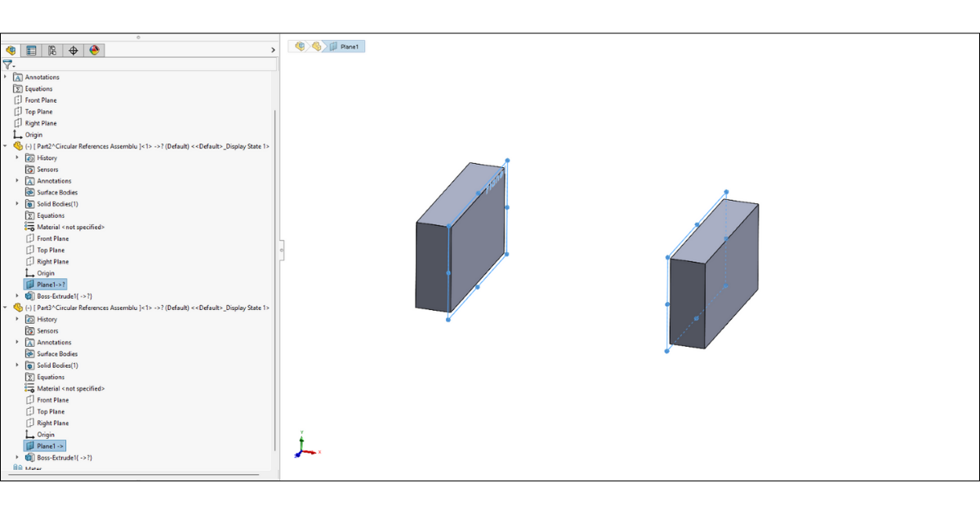Select the top-level Origin item
The image size is (980, 514).
point(33,135)
